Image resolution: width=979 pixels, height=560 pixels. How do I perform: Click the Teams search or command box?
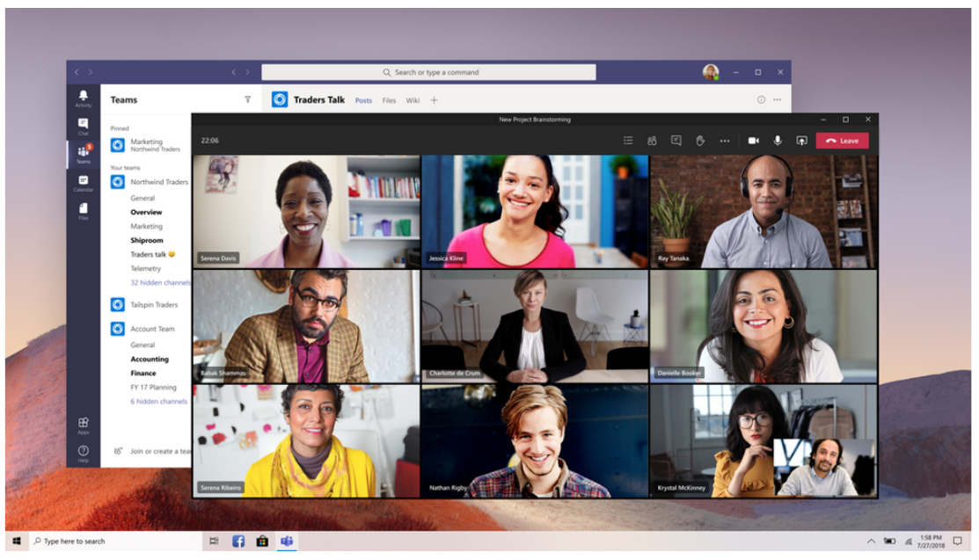428,72
